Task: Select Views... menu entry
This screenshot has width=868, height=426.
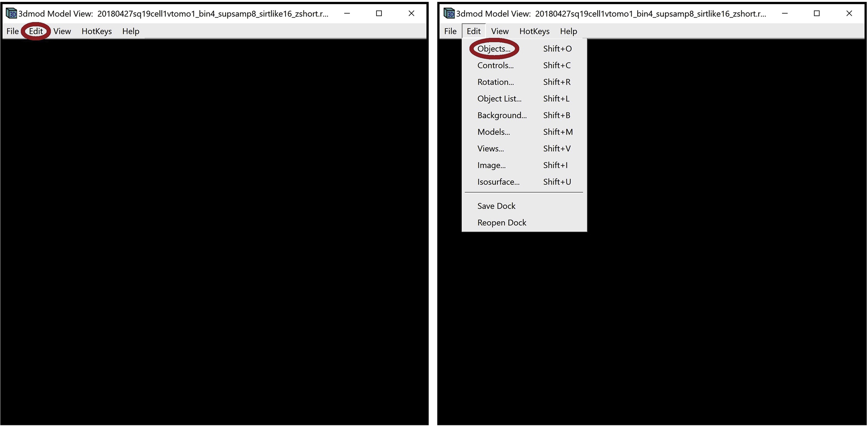Action: [x=490, y=148]
